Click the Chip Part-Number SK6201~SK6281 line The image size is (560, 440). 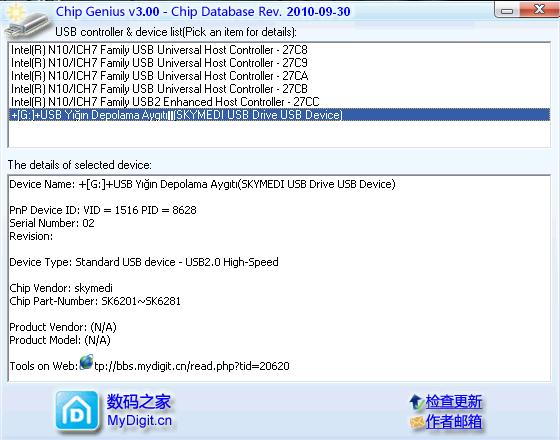pyautogui.click(x=95, y=301)
